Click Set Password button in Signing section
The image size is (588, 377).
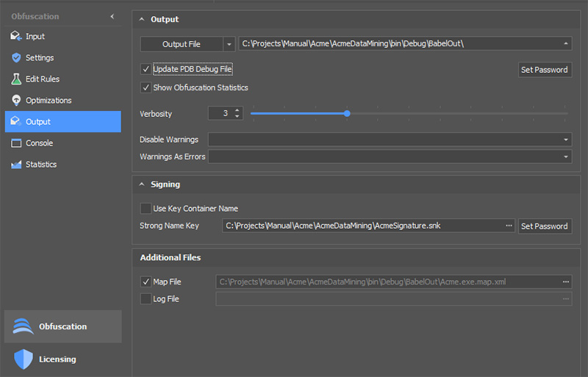pyautogui.click(x=544, y=226)
